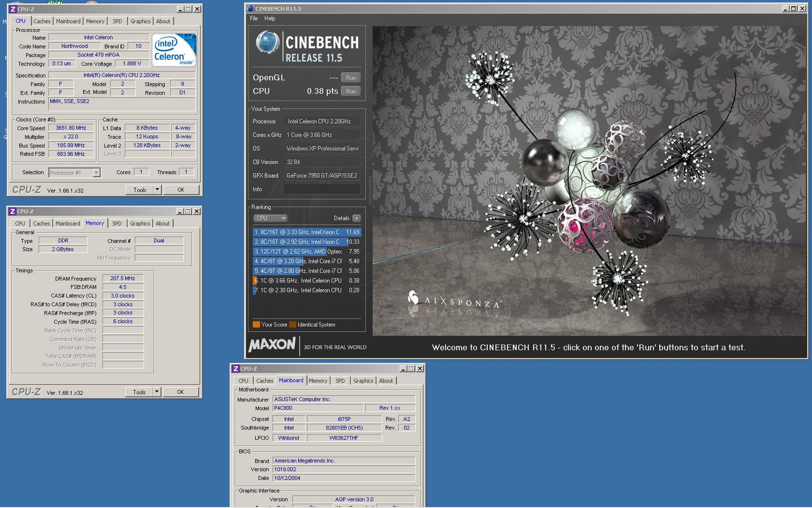Switch to SPD tab in top CPU-Z window
The width and height of the screenshot is (812, 508).
coord(117,21)
